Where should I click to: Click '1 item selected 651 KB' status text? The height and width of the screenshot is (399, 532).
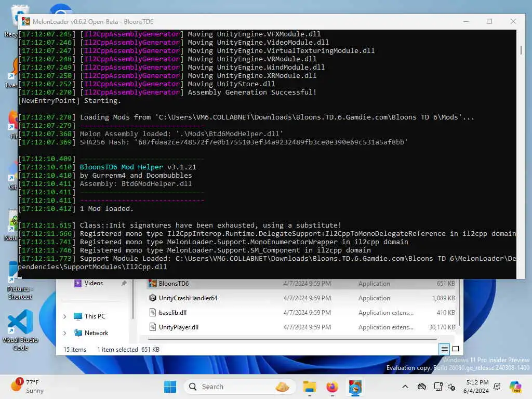(128, 350)
